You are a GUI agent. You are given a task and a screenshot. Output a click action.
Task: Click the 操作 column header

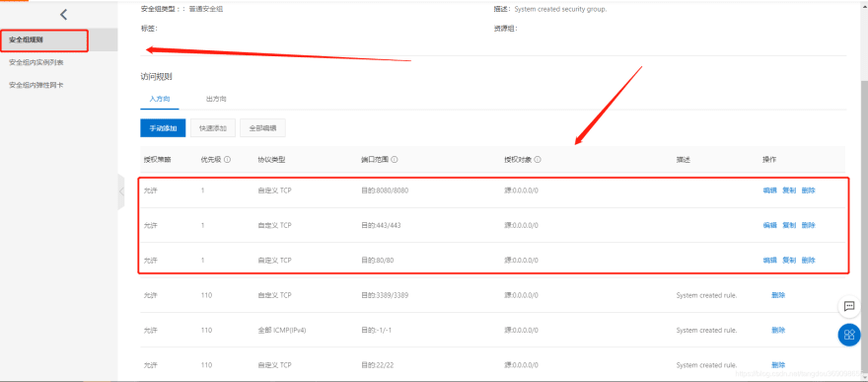pos(769,160)
